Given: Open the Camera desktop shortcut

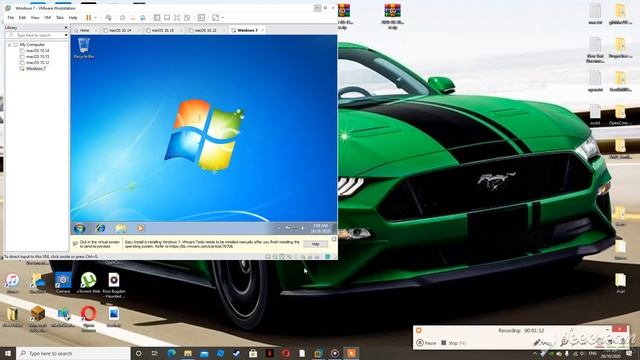Looking at the screenshot, I should (x=62, y=283).
